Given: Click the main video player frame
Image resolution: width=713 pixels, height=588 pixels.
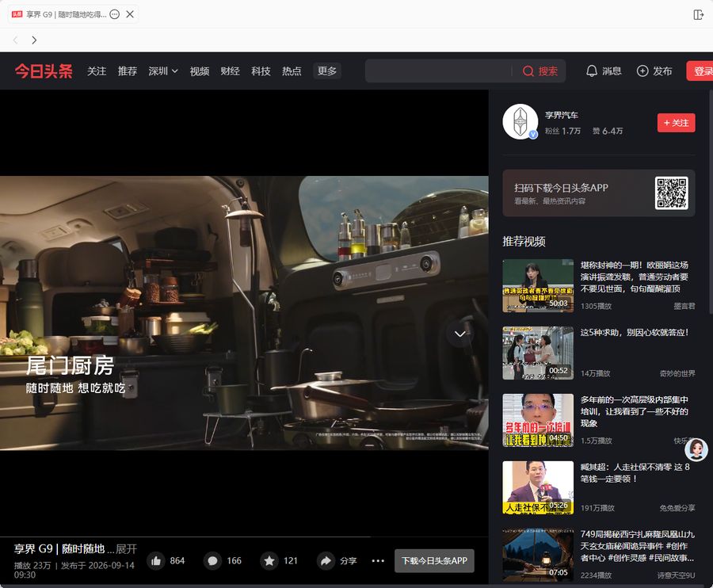Looking at the screenshot, I should tap(244, 313).
